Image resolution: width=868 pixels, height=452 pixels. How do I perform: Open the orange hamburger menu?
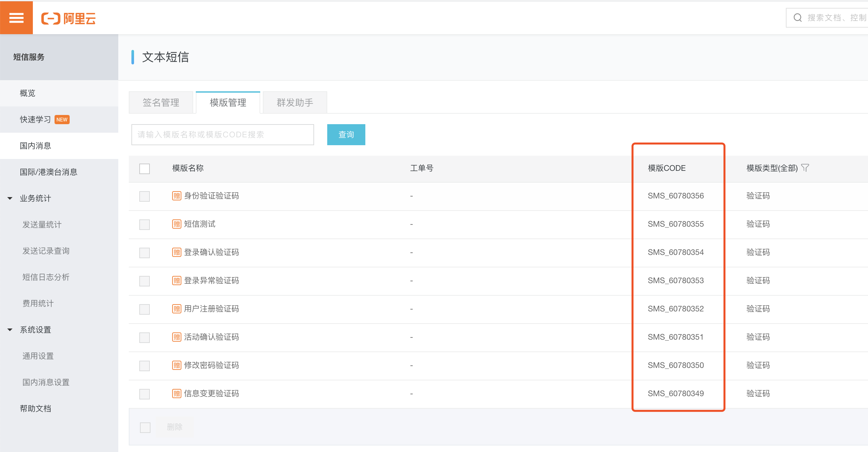(x=16, y=17)
